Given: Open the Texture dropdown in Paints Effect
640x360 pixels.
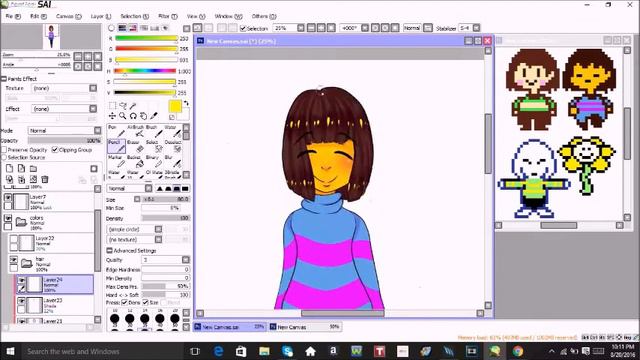Looking at the screenshot, I should [x=93, y=88].
